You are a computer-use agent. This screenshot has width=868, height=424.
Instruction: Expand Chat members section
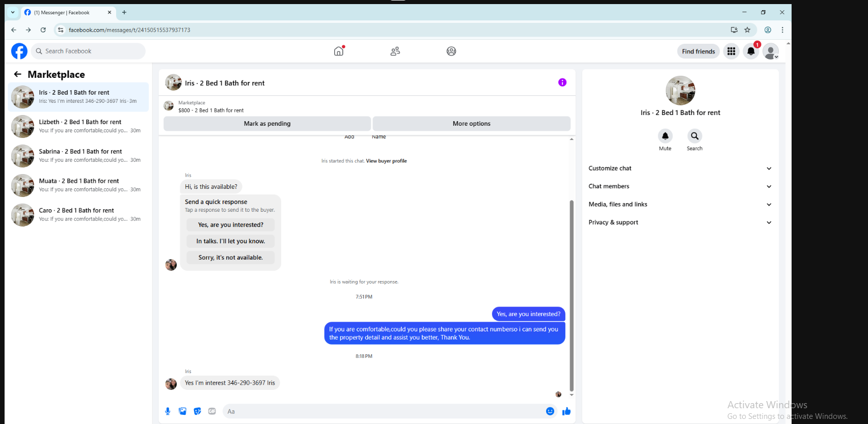680,186
